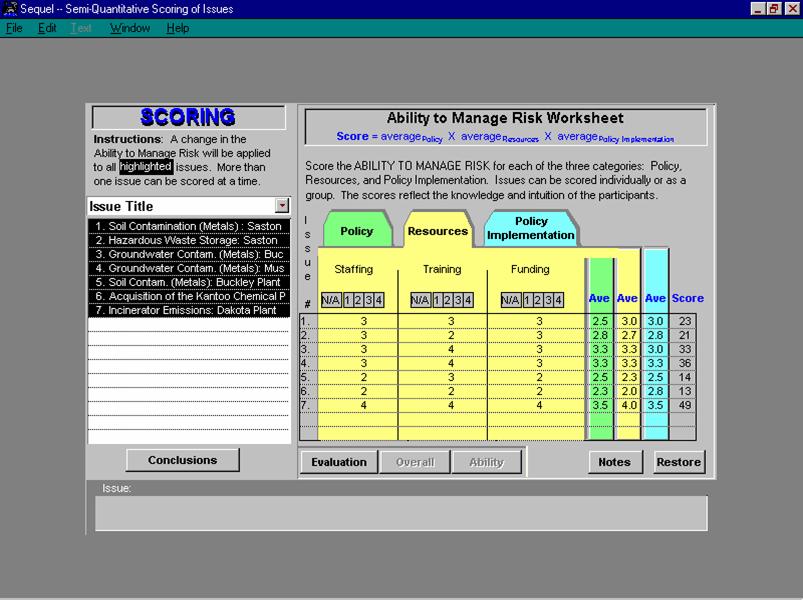Click Training value 4 in row 7
The width and height of the screenshot is (803, 600).
pos(451,405)
